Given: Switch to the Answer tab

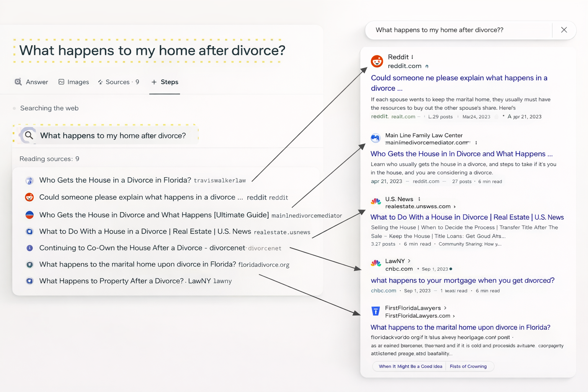Looking at the screenshot, I should click(31, 82).
